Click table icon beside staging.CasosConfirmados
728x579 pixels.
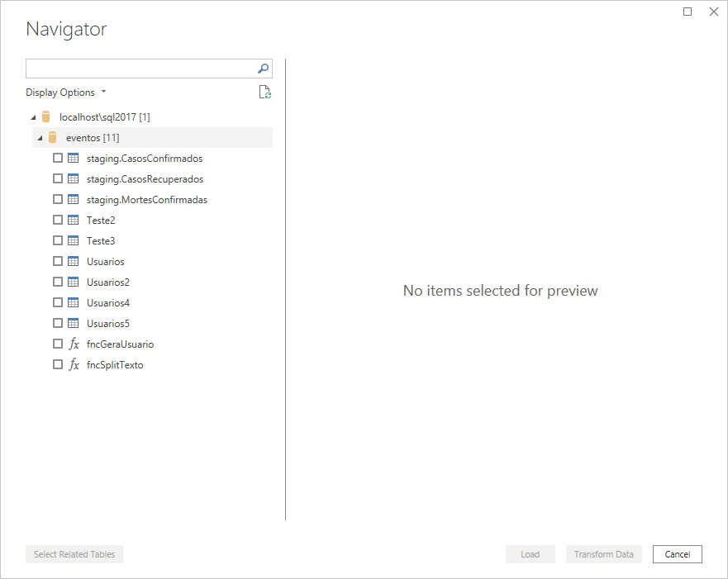(x=74, y=159)
